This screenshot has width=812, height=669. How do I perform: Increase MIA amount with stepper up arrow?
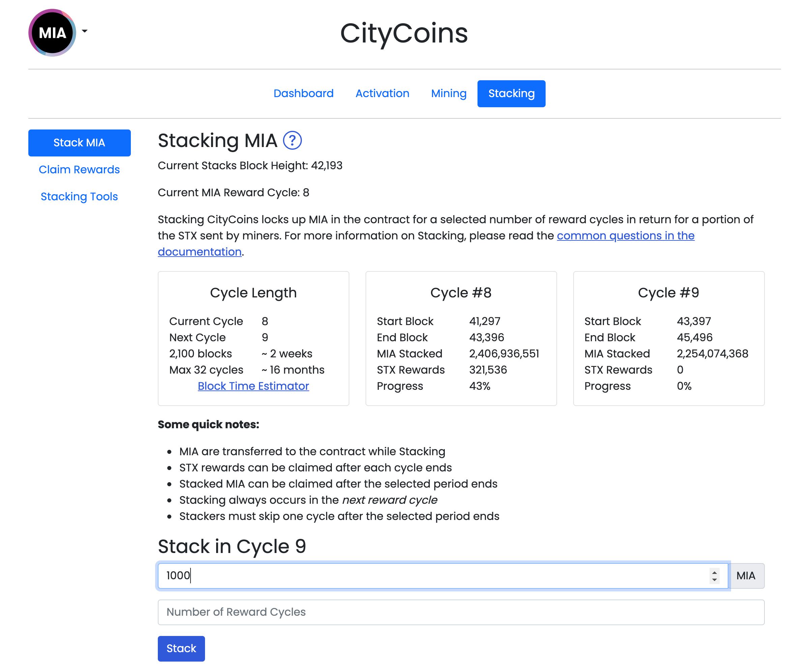[x=714, y=572]
